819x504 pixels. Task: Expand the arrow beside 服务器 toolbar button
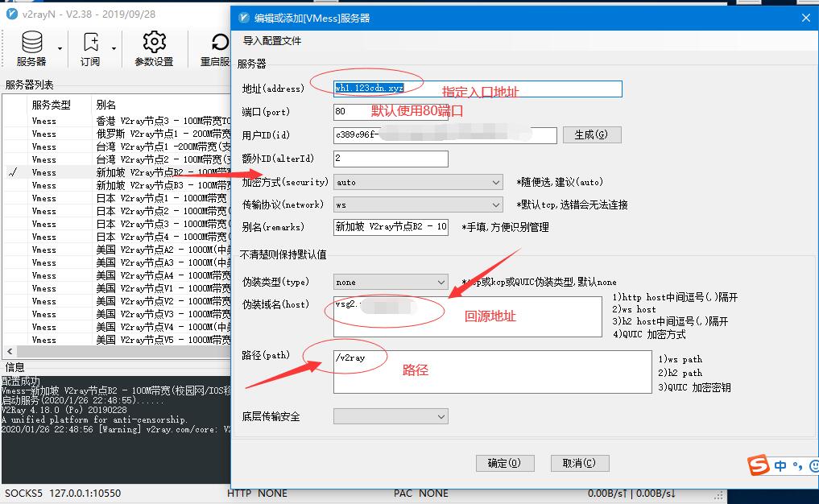pos(60,48)
